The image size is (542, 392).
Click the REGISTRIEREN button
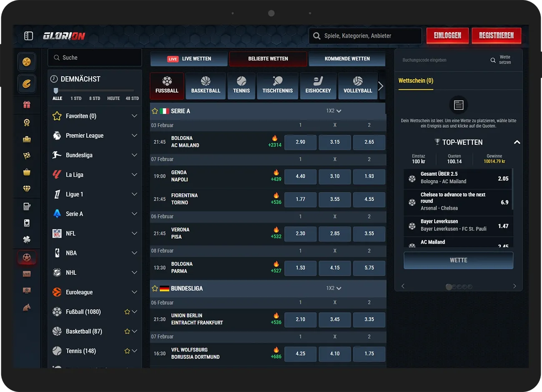496,36
